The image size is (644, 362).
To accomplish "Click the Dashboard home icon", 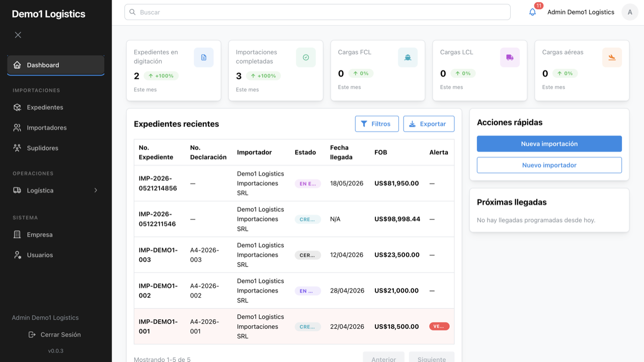I will [x=17, y=65].
